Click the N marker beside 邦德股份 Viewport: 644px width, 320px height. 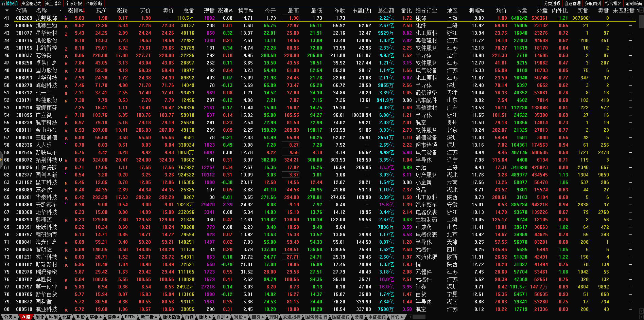[66, 101]
